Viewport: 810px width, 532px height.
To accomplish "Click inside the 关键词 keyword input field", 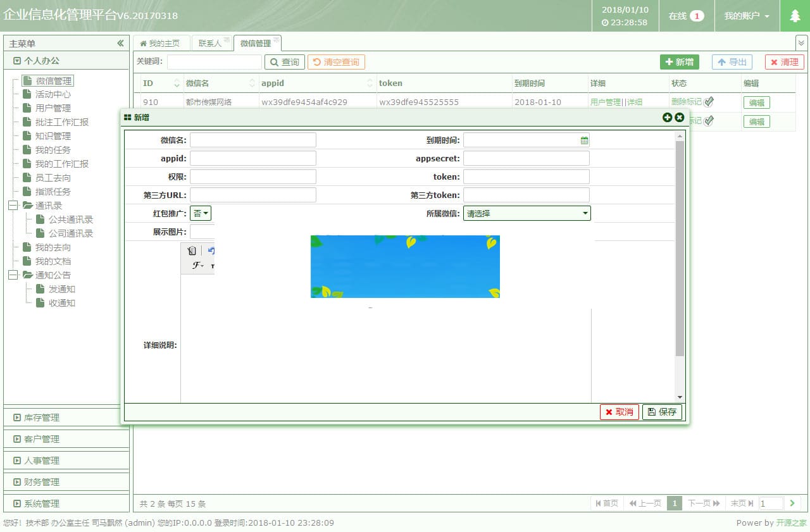I will [214, 62].
